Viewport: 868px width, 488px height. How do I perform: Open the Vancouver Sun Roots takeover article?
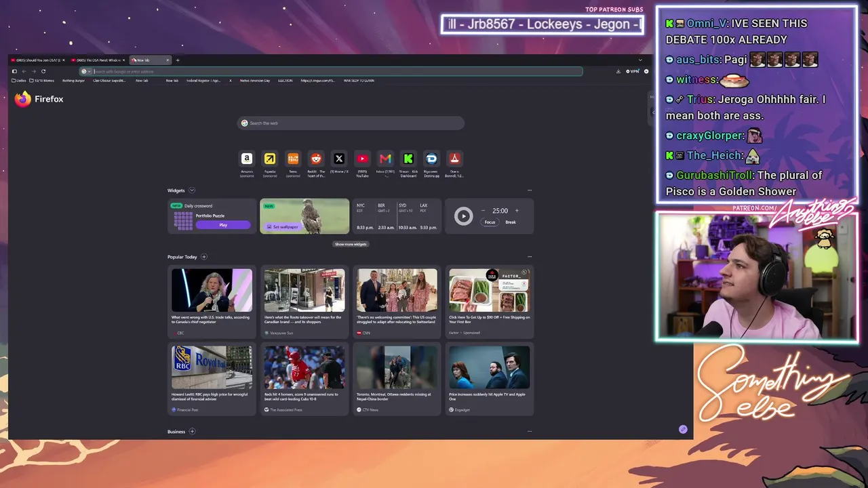click(x=304, y=302)
